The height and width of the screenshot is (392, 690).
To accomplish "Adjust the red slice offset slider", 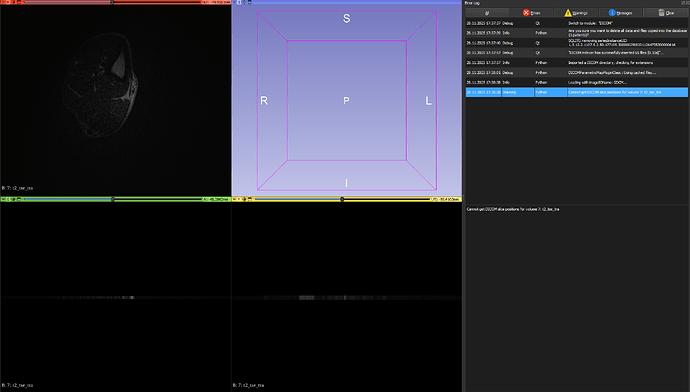I will click(x=112, y=2).
